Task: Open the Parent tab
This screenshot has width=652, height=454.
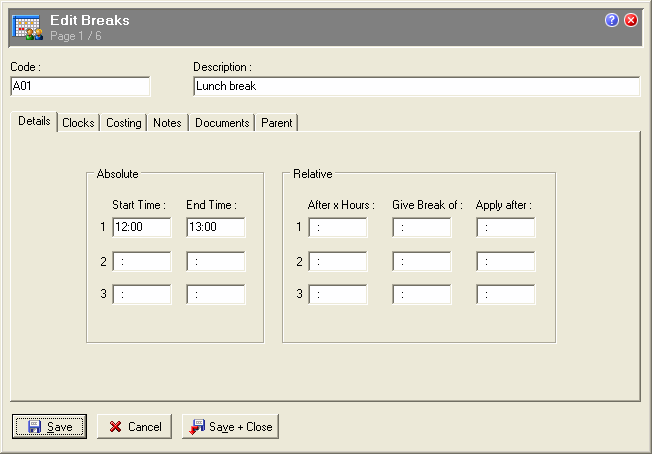Action: [277, 123]
